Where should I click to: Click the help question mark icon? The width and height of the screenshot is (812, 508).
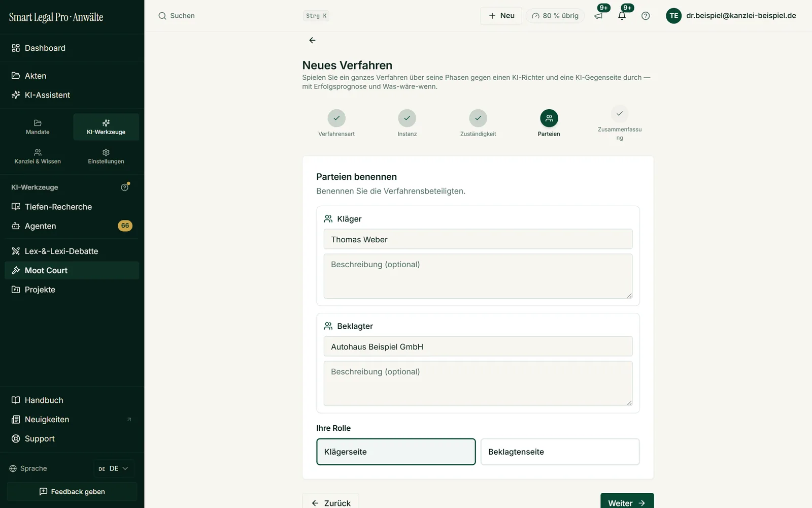pos(646,16)
